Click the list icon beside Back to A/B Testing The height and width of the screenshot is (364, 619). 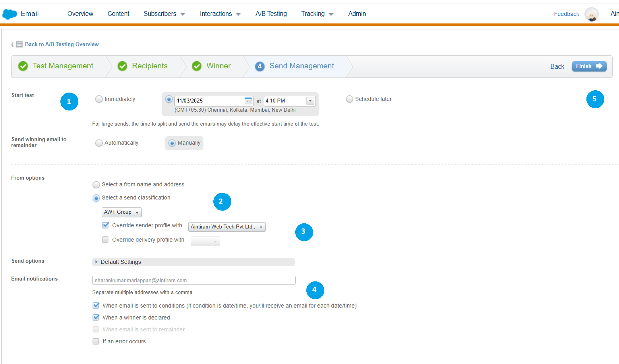pyautogui.click(x=19, y=45)
